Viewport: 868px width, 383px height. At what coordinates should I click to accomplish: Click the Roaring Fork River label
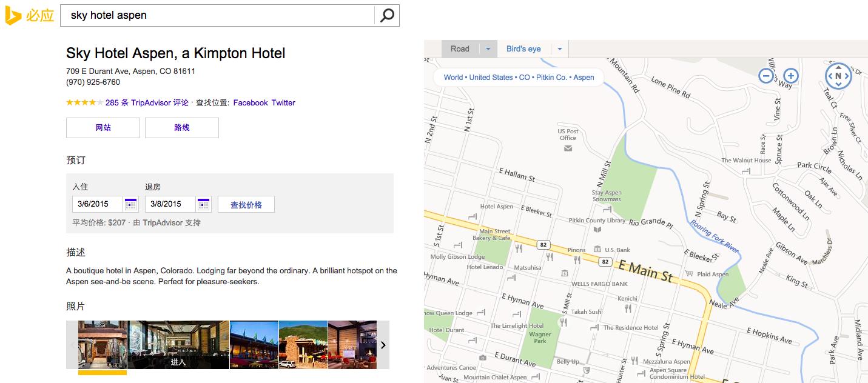click(x=715, y=236)
